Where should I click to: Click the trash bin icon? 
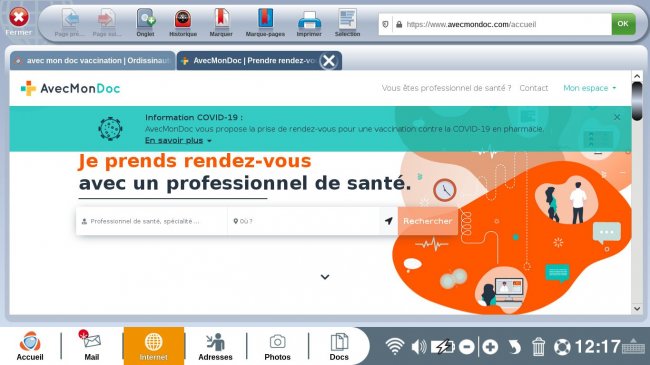point(538,346)
